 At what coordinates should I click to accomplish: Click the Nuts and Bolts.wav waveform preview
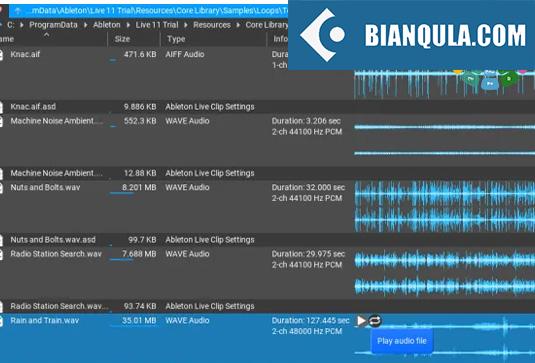pos(445,207)
